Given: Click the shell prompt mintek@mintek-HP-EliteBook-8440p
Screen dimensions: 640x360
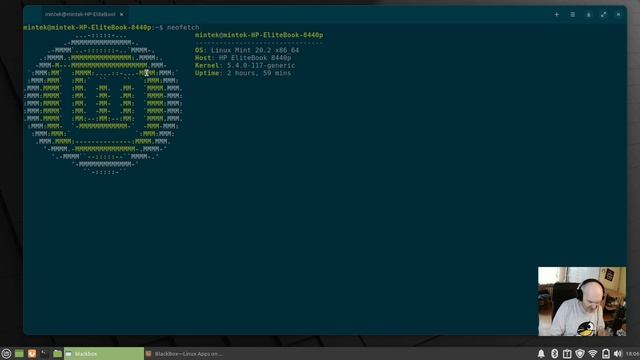Looking at the screenshot, I should pos(87,27).
